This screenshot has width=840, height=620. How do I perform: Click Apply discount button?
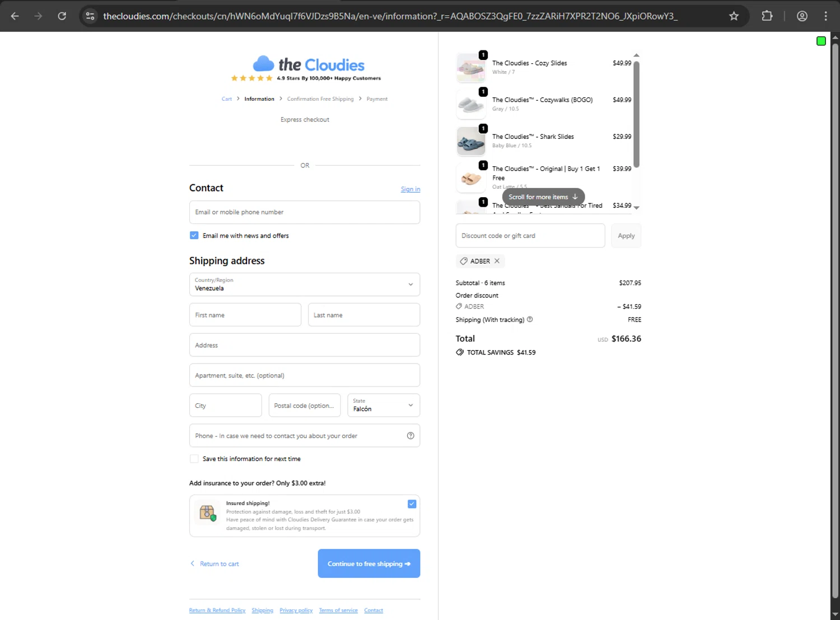626,236
